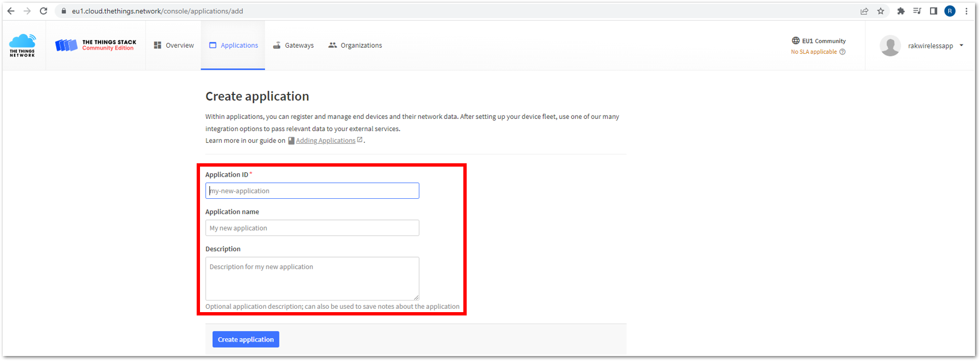Click the book icon before Adding Applications

(291, 141)
